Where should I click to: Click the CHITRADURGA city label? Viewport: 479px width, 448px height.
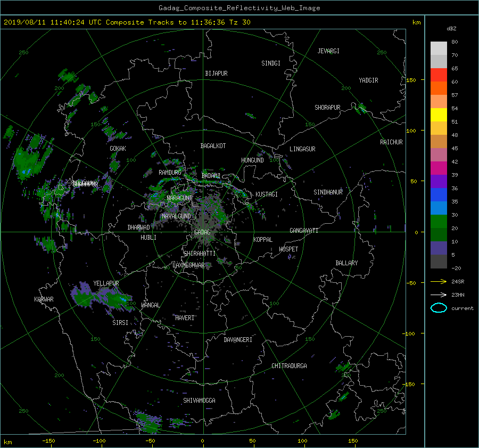(290, 366)
